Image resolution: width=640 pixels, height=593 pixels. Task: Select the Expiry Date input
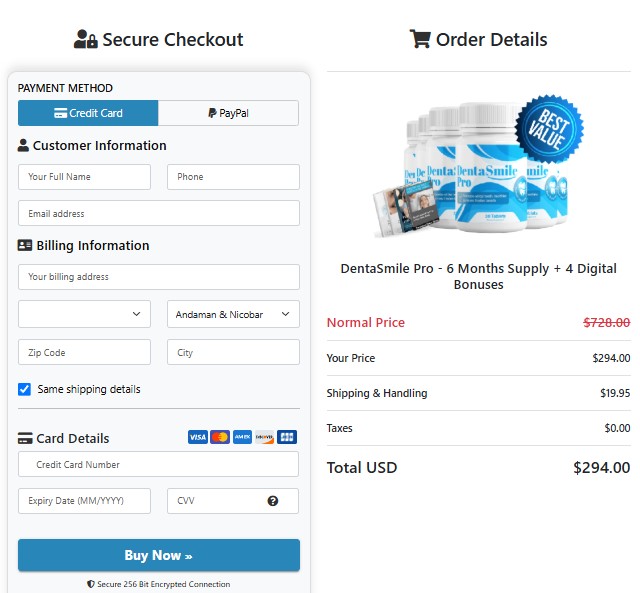pos(84,501)
